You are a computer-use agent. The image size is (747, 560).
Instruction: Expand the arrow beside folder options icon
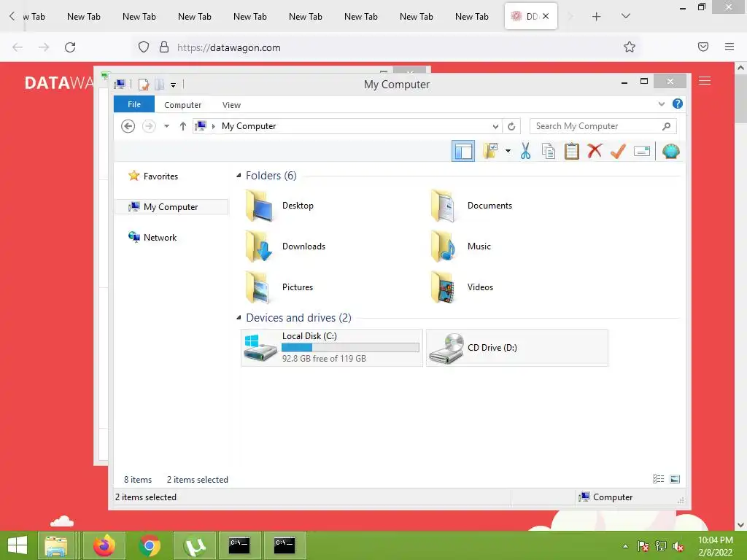(508, 152)
